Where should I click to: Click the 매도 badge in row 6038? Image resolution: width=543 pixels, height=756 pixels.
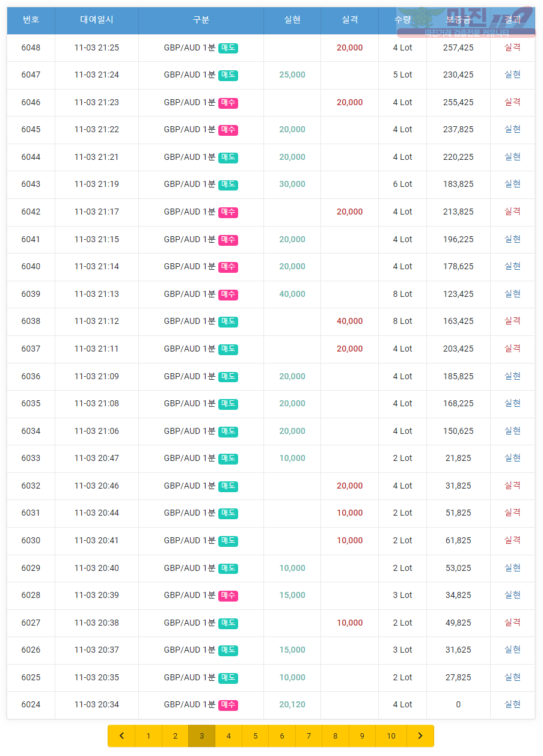coord(228,322)
